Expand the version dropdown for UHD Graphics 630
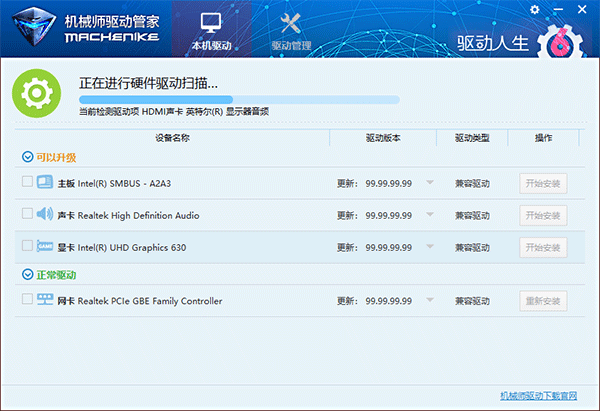 click(x=430, y=246)
